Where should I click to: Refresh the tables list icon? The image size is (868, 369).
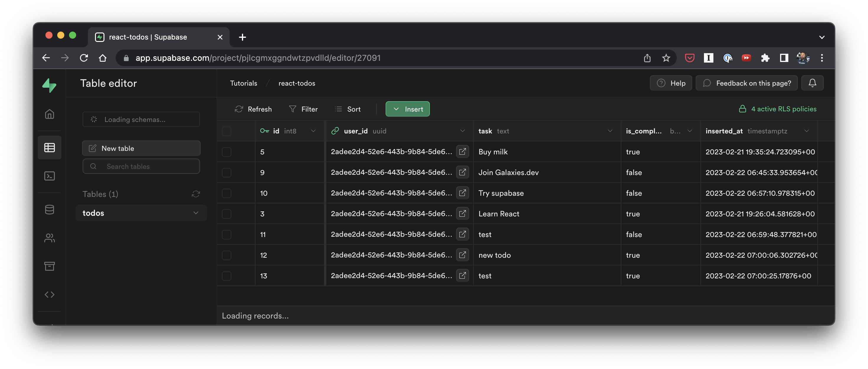196,194
